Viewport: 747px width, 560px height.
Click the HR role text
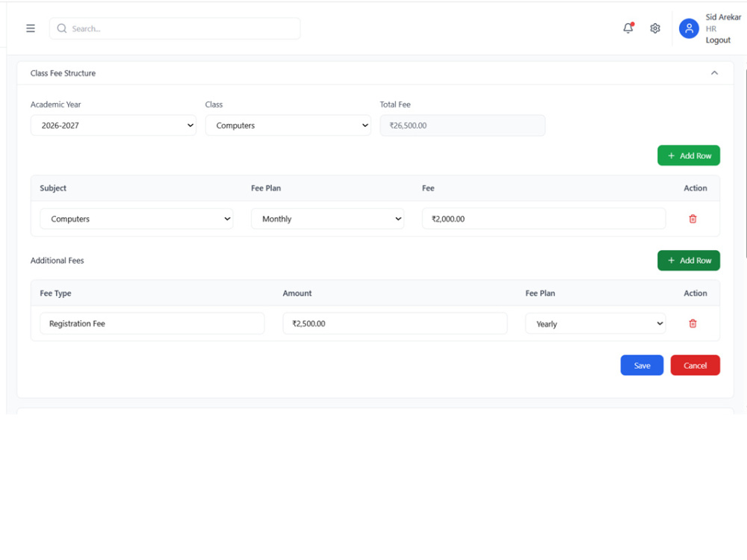pos(711,28)
